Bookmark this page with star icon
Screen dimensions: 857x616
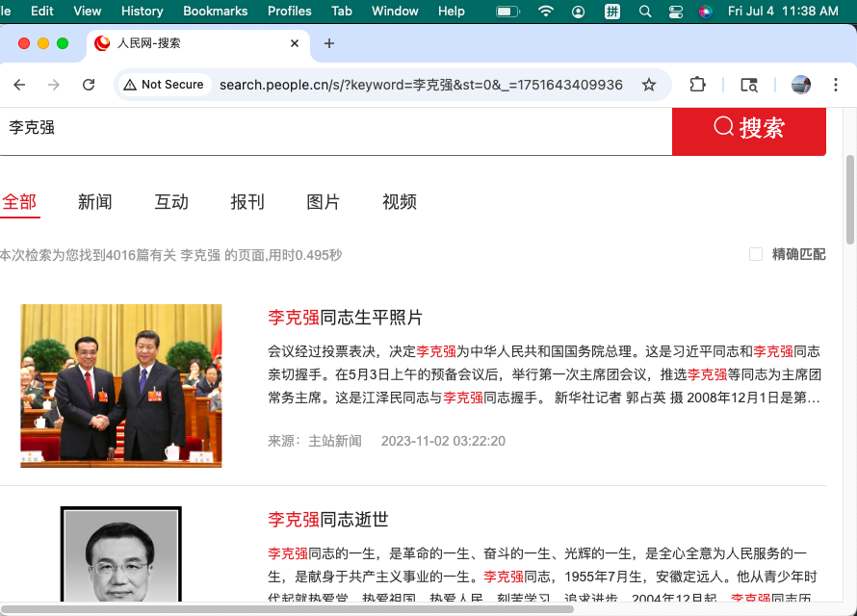coord(649,85)
